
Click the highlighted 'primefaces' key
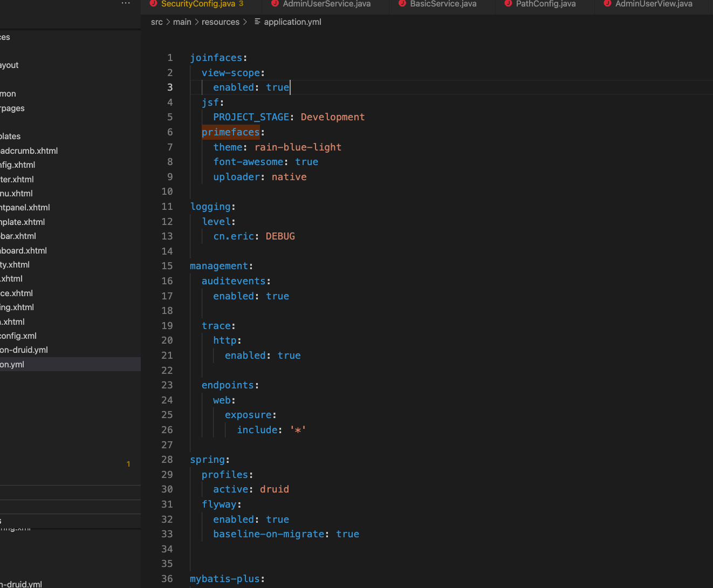[230, 132]
